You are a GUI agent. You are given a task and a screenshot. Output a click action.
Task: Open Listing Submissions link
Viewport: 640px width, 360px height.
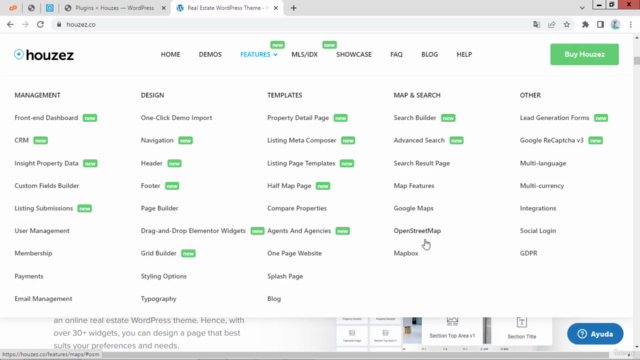44,208
